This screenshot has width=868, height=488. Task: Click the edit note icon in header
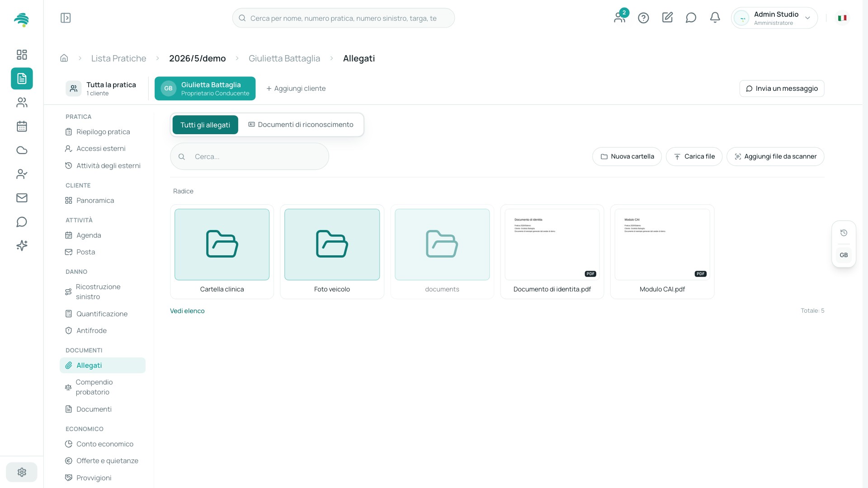click(667, 18)
